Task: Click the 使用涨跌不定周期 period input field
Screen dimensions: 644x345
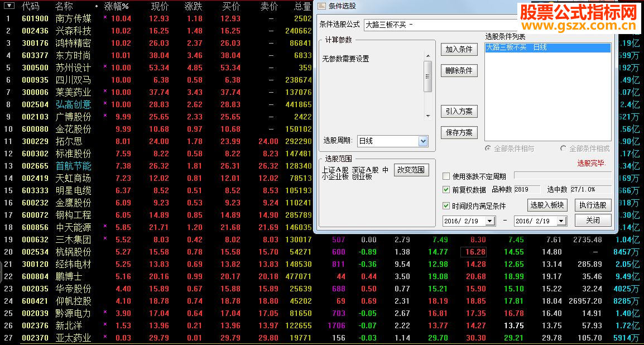Action: tap(563, 176)
